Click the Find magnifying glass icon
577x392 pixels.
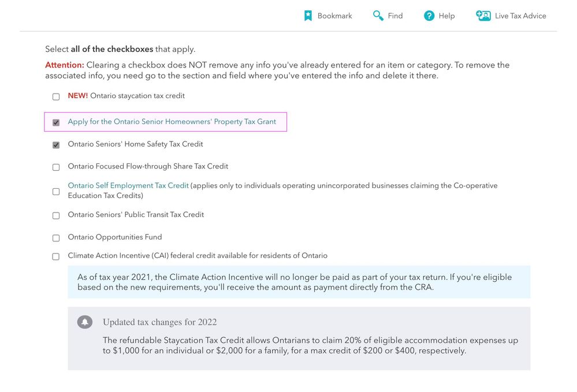click(378, 16)
